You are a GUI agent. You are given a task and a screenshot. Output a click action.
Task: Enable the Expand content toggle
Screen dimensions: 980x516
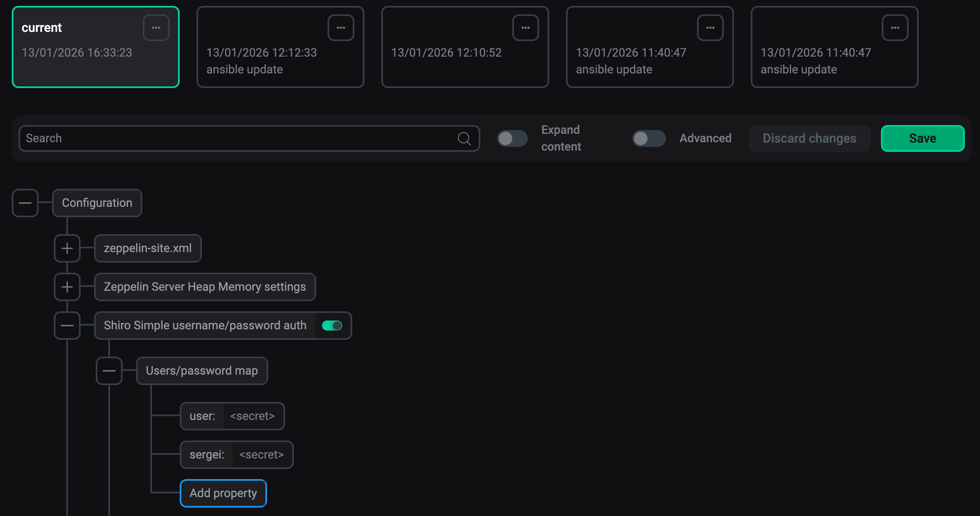512,138
